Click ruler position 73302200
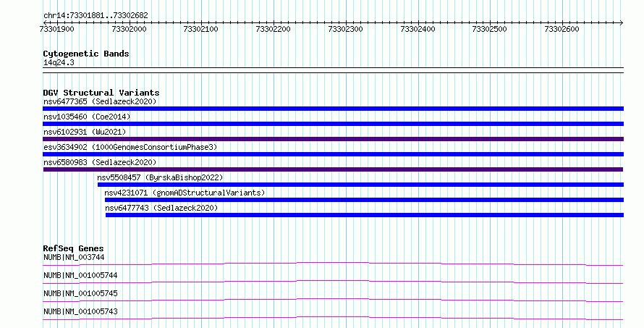Image resolution: width=644 pixels, height=328 pixels. pyautogui.click(x=273, y=29)
